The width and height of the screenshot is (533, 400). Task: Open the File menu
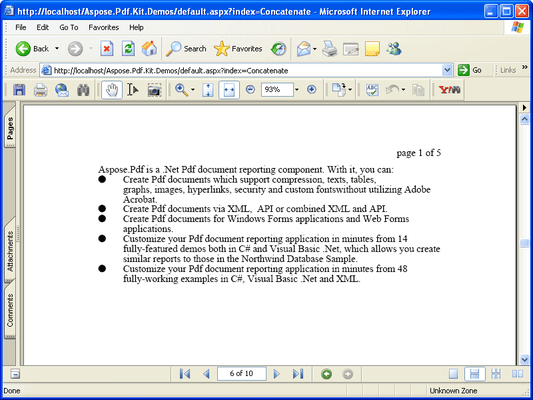point(21,27)
